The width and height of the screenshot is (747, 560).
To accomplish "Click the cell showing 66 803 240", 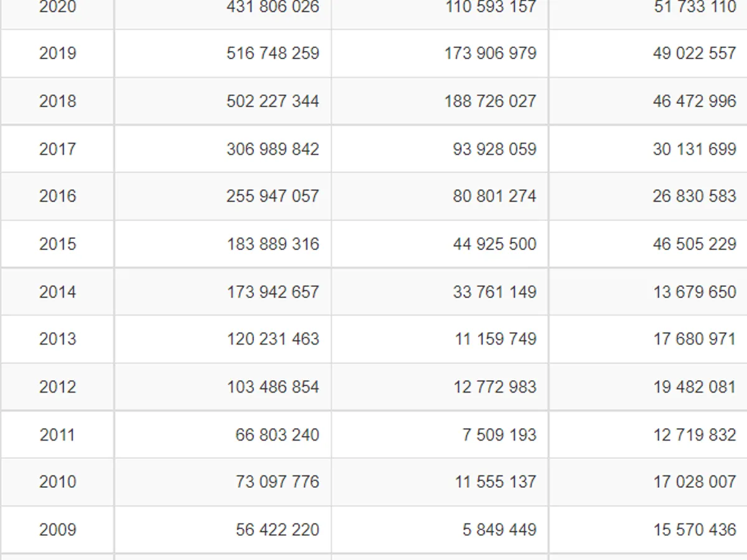I will tap(277, 435).
